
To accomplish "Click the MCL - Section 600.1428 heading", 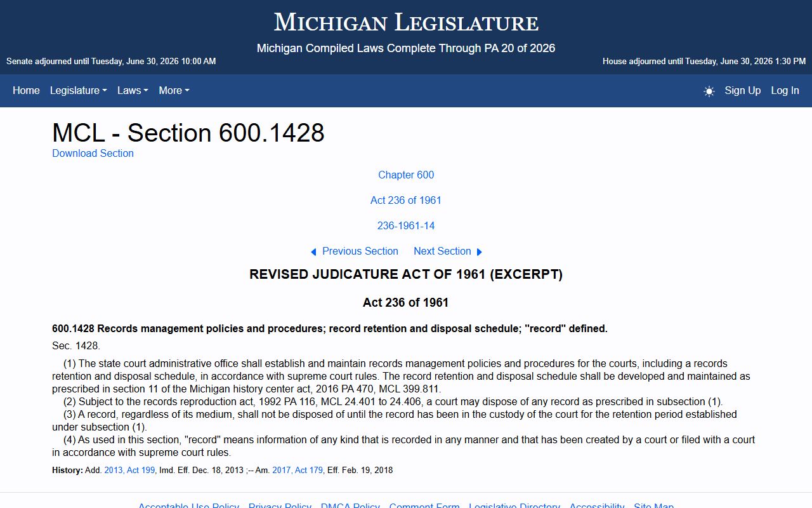I will (188, 133).
